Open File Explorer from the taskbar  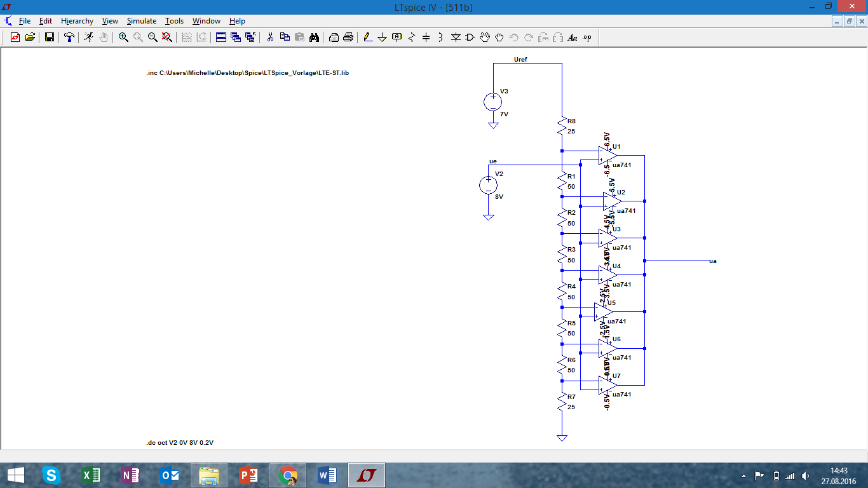209,475
